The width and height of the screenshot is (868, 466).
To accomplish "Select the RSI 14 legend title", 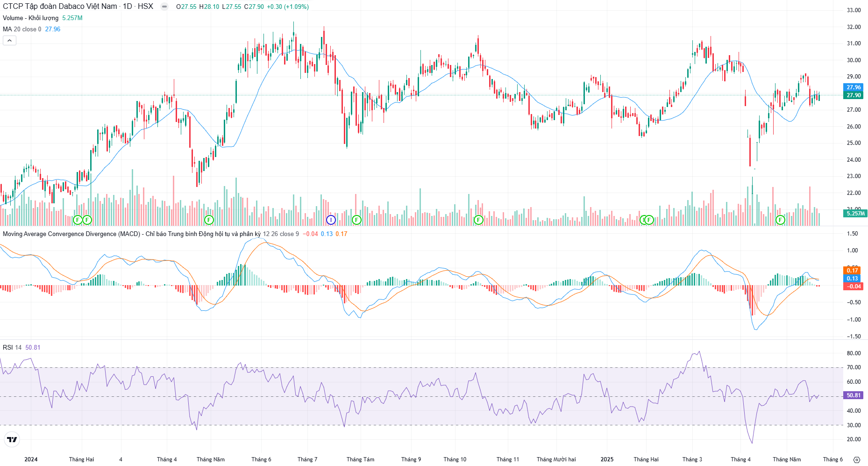I will coord(12,347).
